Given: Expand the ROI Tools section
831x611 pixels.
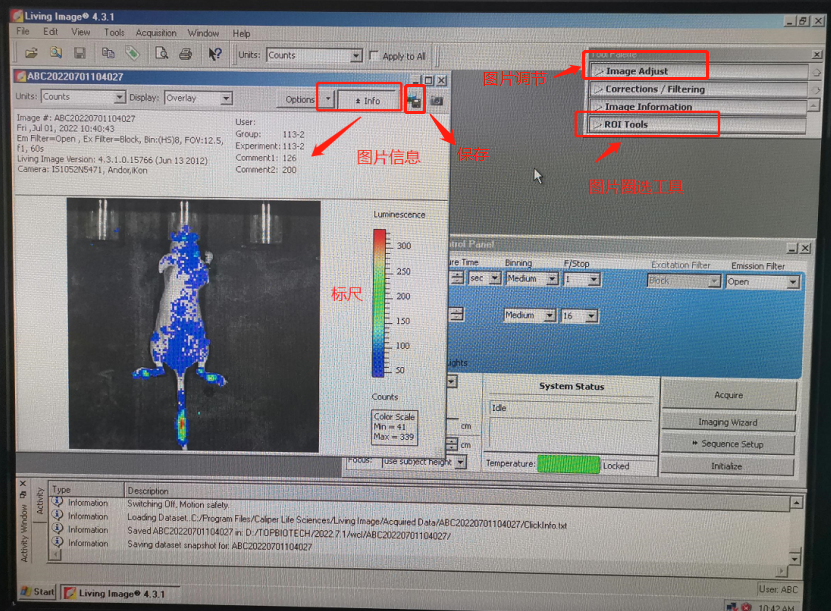Looking at the screenshot, I should (697, 125).
